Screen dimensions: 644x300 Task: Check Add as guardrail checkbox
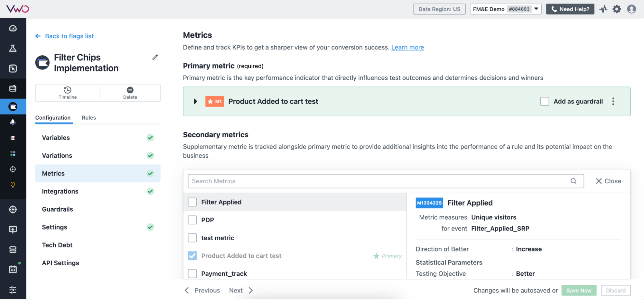pyautogui.click(x=545, y=101)
